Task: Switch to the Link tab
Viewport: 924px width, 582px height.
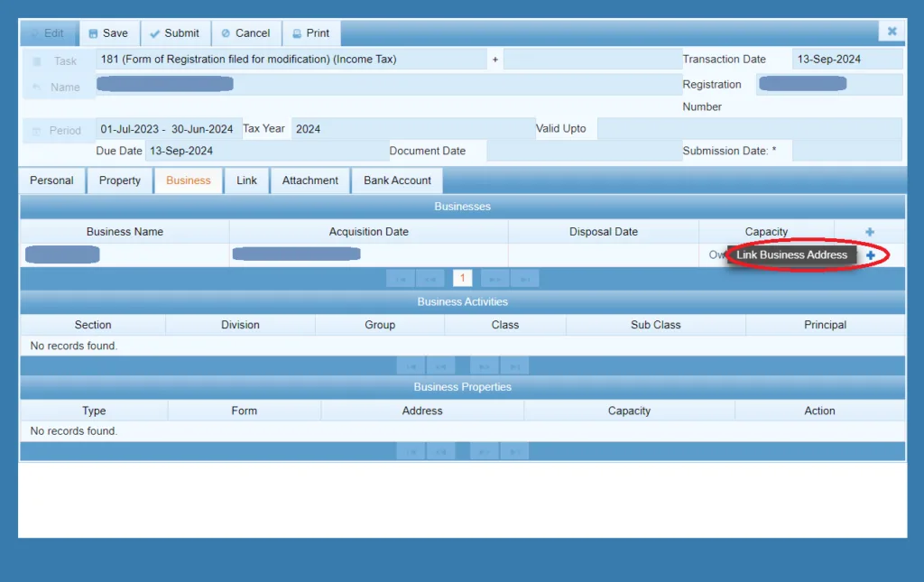Action: (246, 180)
